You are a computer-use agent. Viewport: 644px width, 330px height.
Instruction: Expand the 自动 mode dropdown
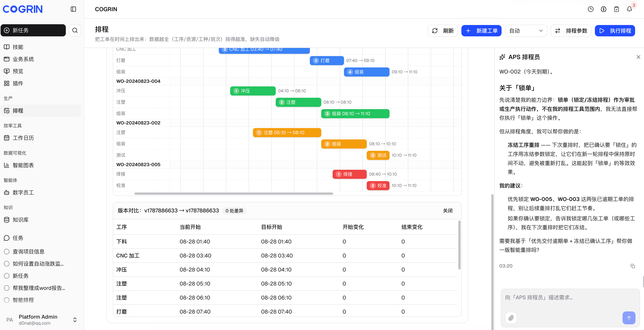click(526, 31)
